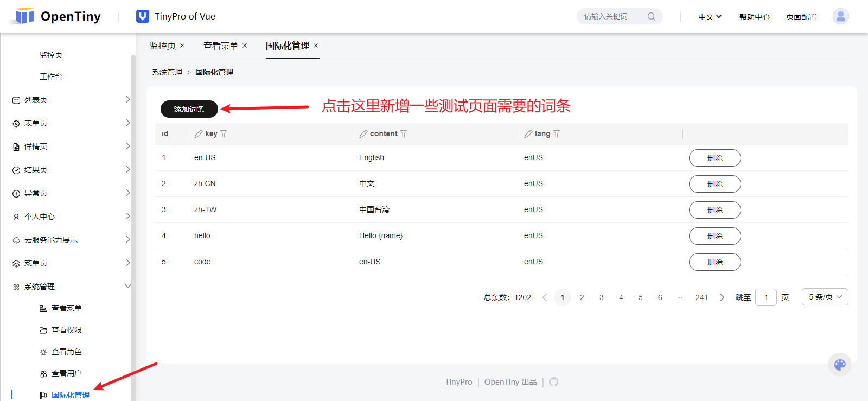Open the 5 条/页 page size dropdown
868x401 pixels.
click(x=825, y=297)
